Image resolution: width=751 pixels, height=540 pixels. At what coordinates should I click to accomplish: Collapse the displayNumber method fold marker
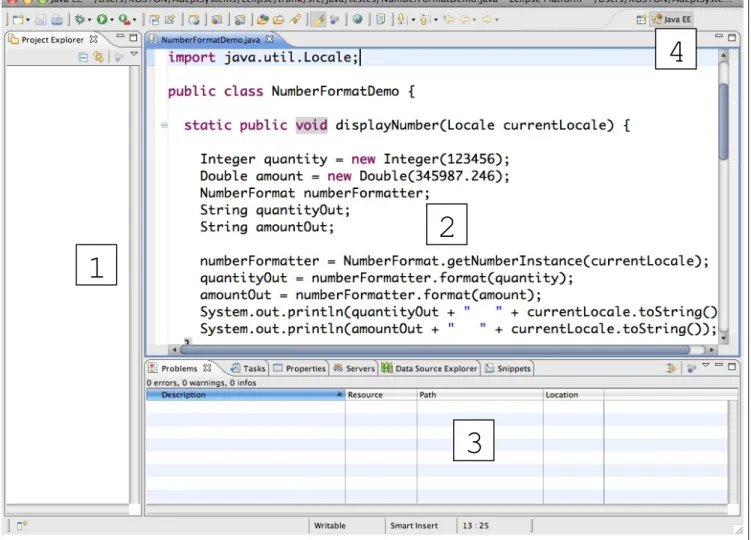[164, 126]
